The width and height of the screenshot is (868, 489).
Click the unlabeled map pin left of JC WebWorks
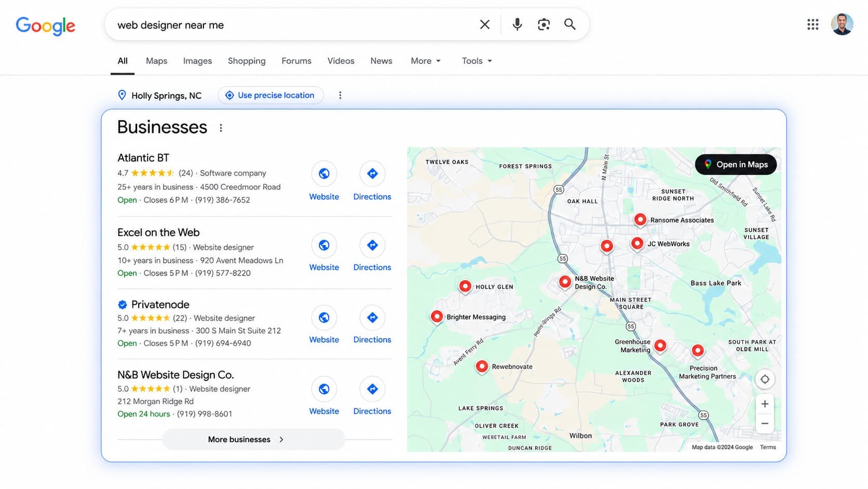[x=606, y=246]
